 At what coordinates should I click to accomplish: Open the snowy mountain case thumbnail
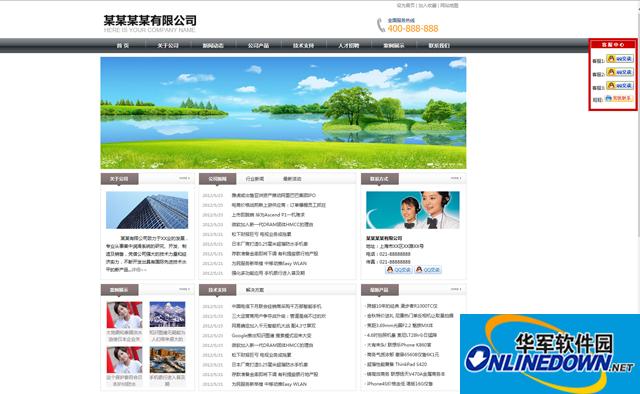pos(167,314)
